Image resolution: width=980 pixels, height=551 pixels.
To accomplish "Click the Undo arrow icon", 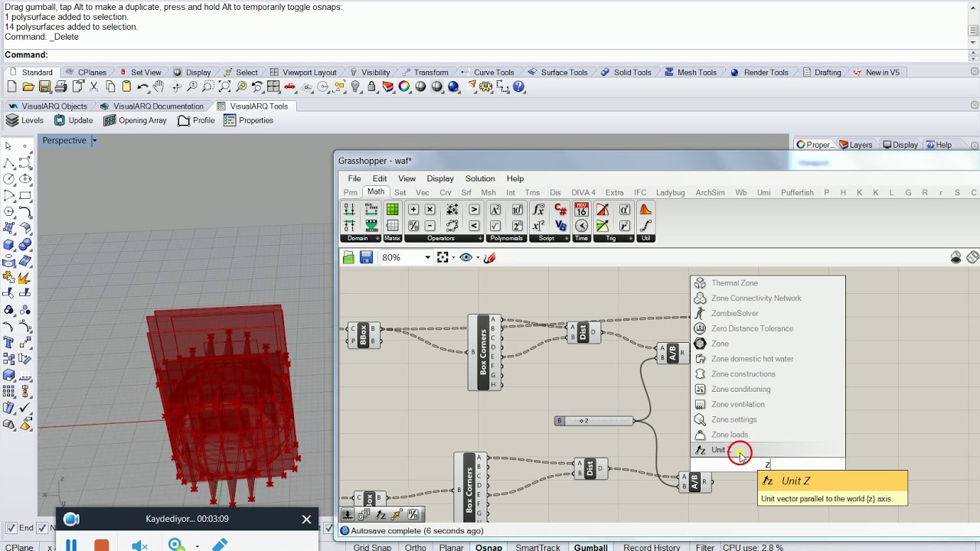I will (x=143, y=87).
